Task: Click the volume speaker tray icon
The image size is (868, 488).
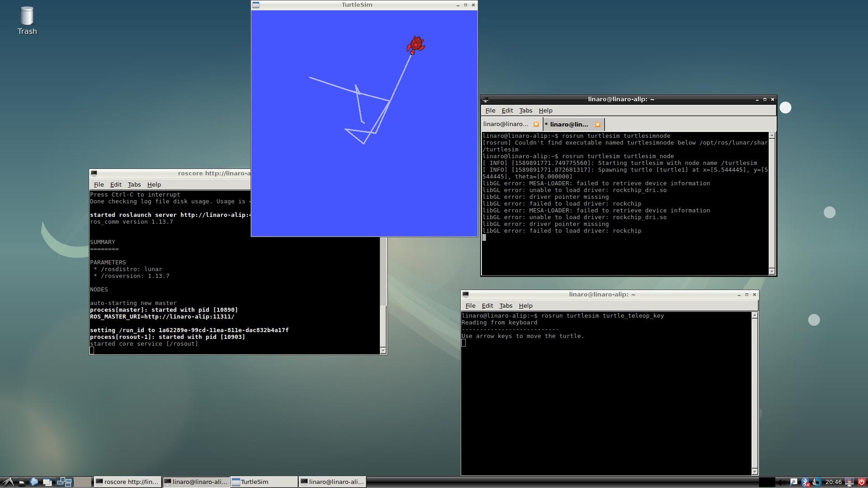Action: click(781, 482)
